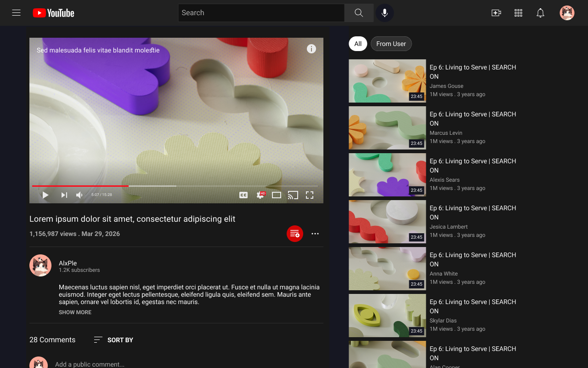Screen dimensions: 588x368
Task: Start voice search with microphone
Action: click(x=384, y=13)
